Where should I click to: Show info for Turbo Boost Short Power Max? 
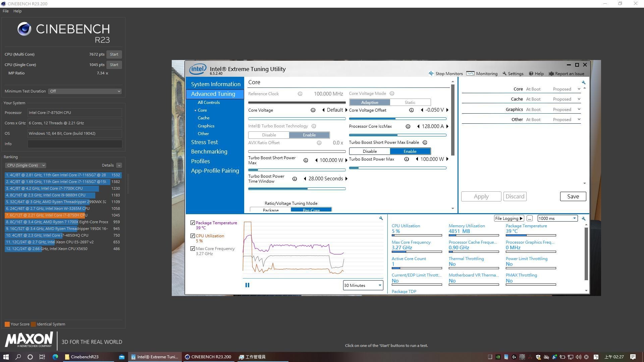click(x=306, y=161)
